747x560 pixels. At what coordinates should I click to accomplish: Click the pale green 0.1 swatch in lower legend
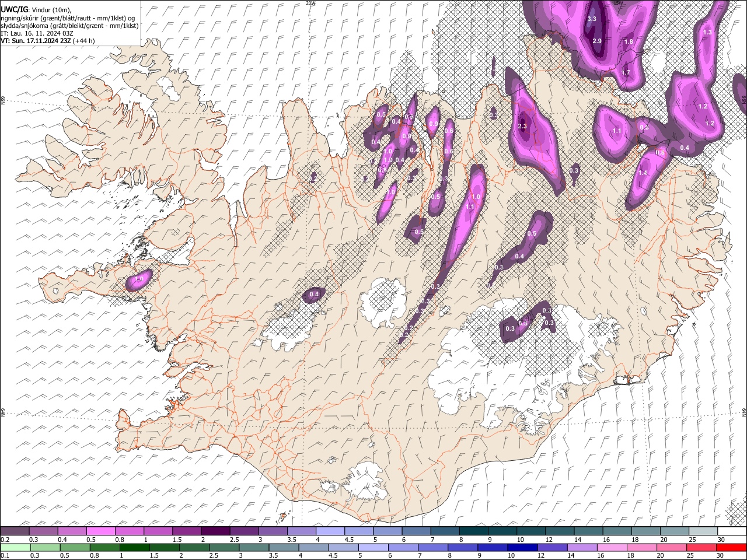tap(15, 547)
